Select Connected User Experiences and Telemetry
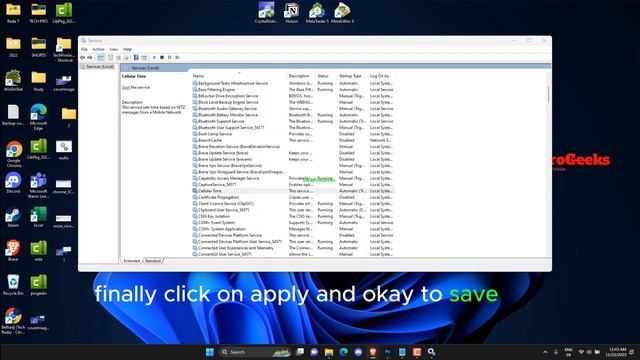Viewport: 640px width, 360px height. pyautogui.click(x=292, y=248)
